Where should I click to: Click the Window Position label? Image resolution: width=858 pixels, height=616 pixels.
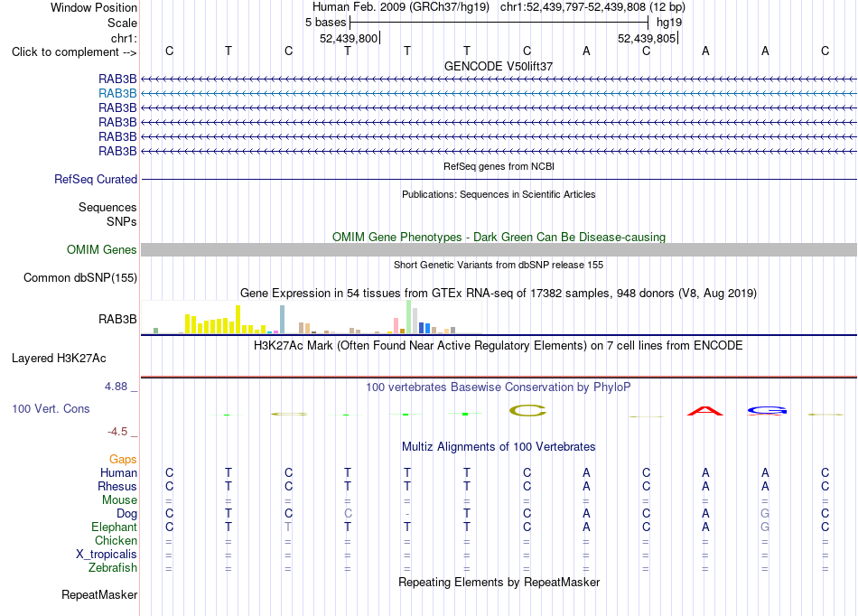(x=94, y=7)
